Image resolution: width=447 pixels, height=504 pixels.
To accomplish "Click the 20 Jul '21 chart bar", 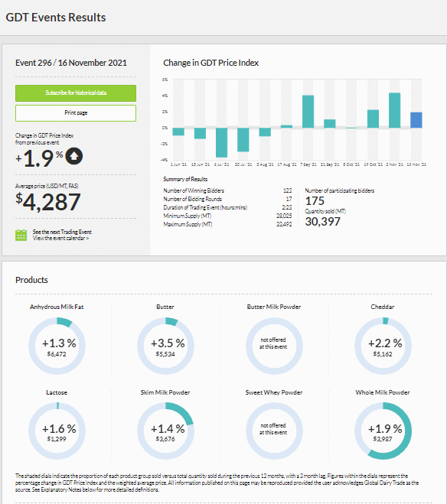I will [243, 139].
